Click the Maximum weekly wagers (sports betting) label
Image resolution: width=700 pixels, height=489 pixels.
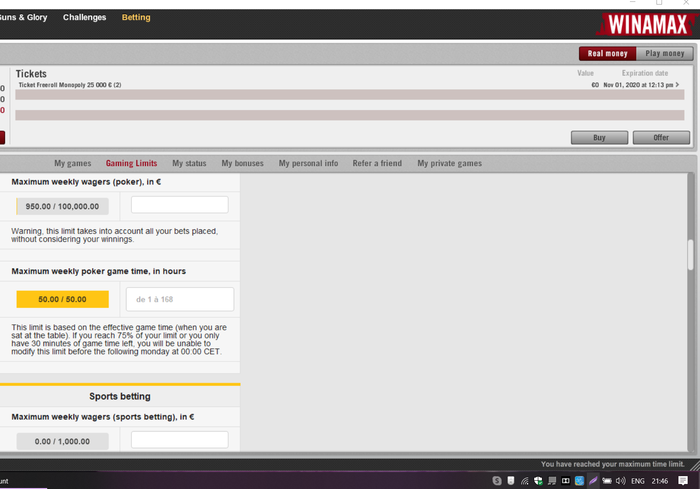pyautogui.click(x=103, y=417)
